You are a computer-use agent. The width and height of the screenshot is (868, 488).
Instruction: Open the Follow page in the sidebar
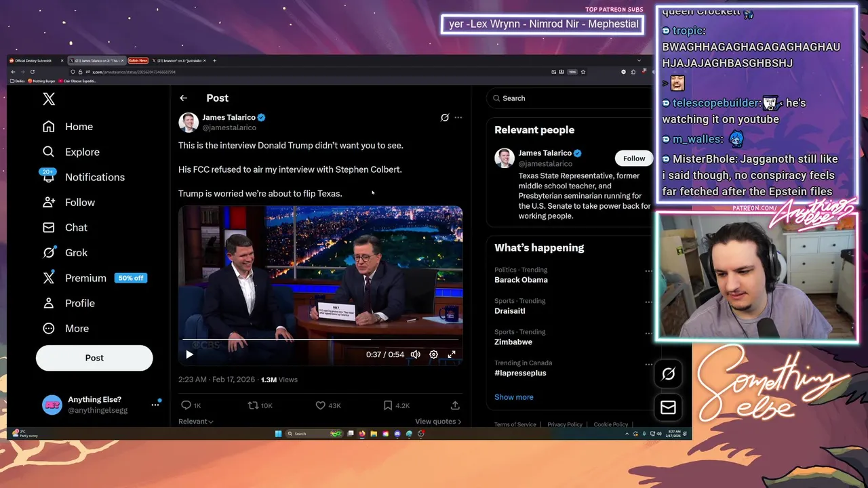[68, 202]
